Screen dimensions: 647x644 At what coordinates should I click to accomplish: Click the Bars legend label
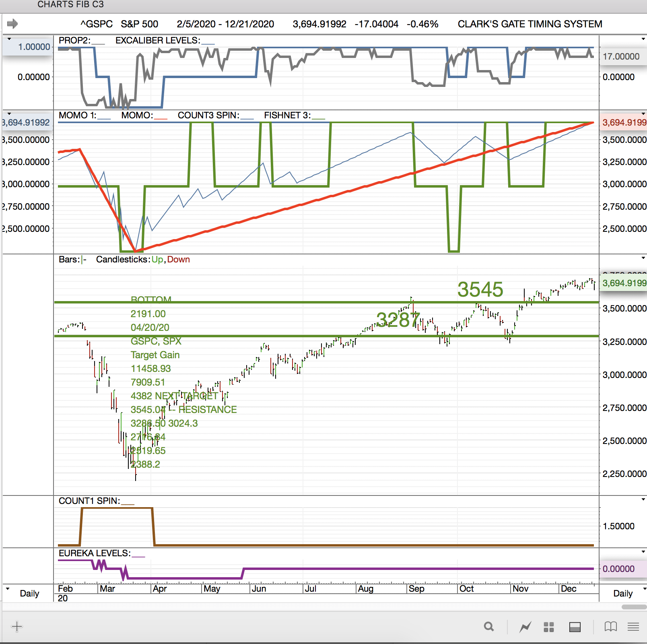tap(69, 259)
